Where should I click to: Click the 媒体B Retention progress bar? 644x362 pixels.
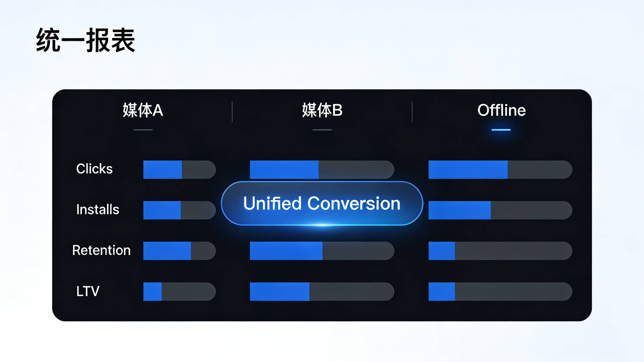(x=322, y=251)
